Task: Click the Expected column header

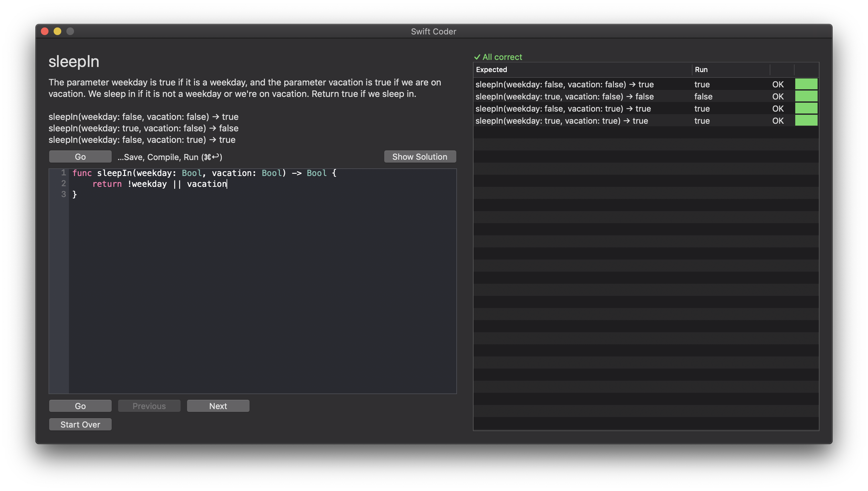Action: (x=491, y=70)
